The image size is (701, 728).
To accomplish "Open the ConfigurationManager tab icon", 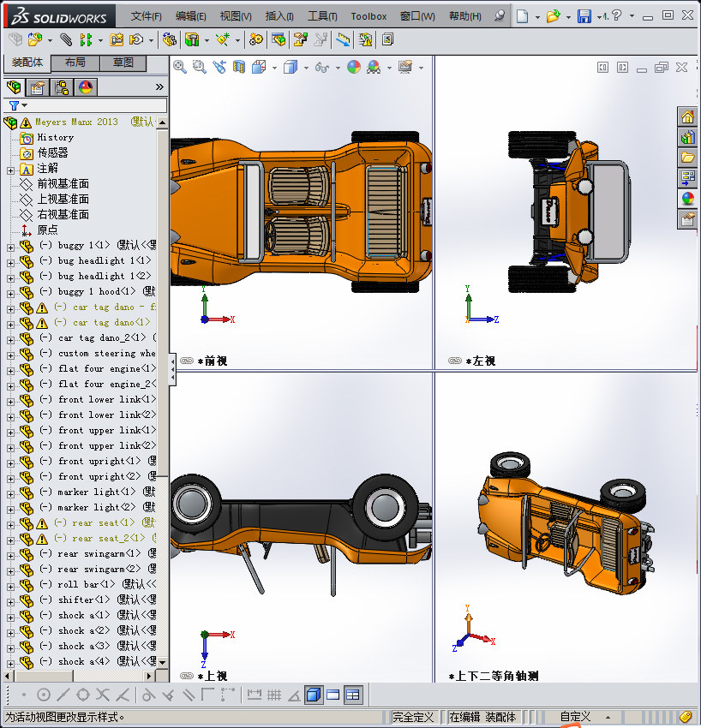I will [62, 87].
